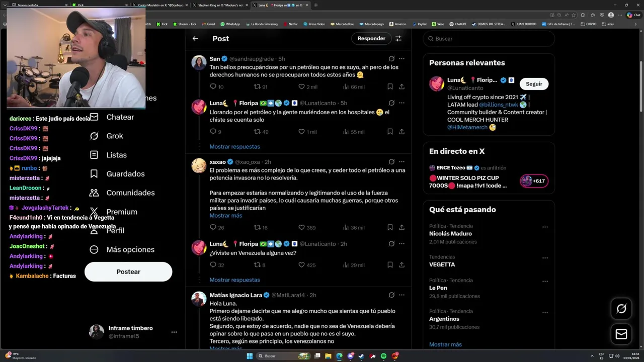
Task: Follow Luna with the Seguir button
Action: click(x=534, y=84)
